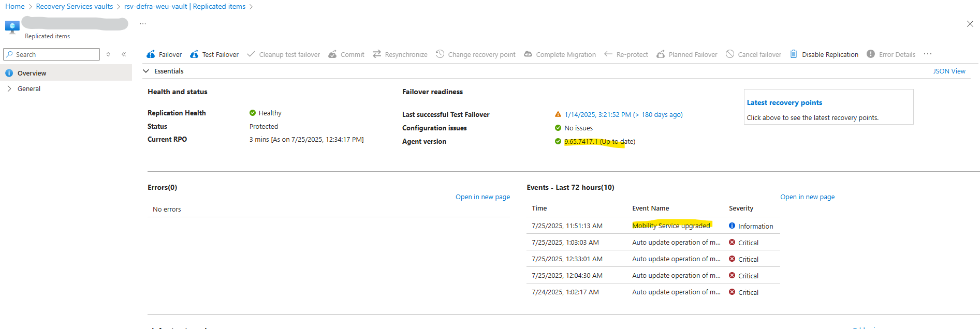Click Disable Replication trash icon
This screenshot has width=980, height=329.
[x=794, y=54]
